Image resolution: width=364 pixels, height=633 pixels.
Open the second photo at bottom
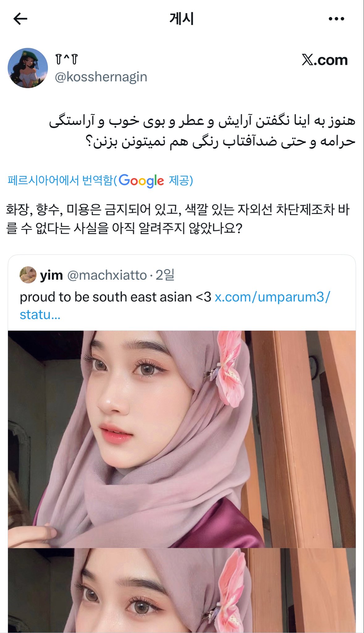182,591
